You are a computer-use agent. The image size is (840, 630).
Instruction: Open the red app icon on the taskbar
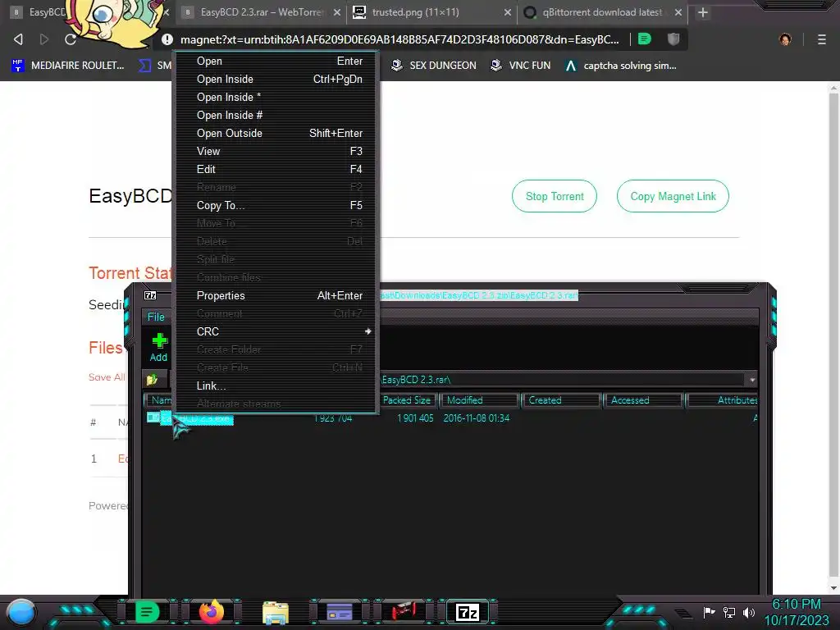(404, 612)
